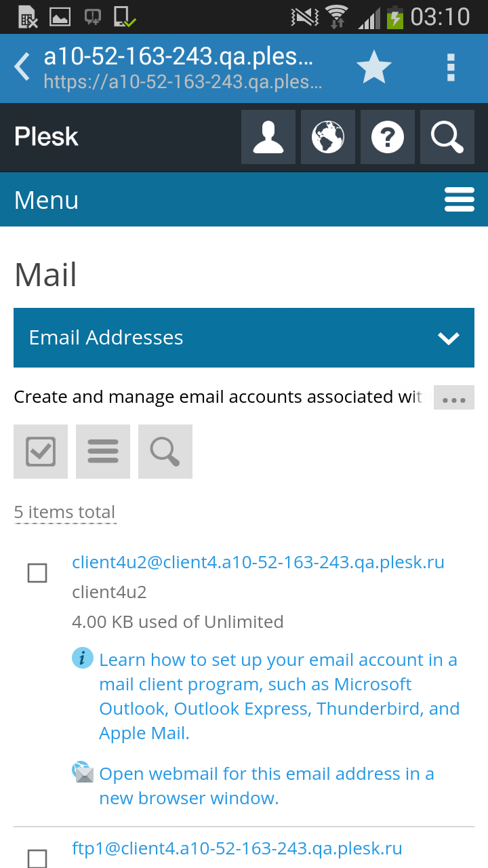Click the search icon in Plesk header

[x=447, y=137]
